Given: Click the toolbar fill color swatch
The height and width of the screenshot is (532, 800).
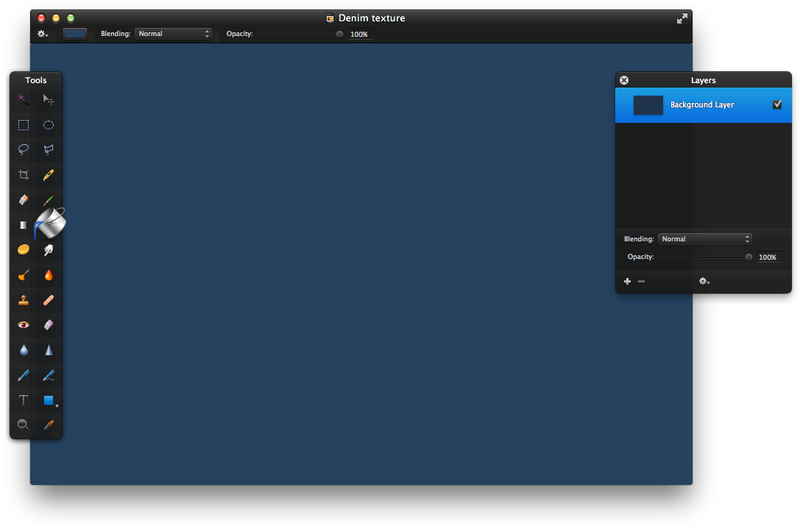Looking at the screenshot, I should tap(75, 34).
